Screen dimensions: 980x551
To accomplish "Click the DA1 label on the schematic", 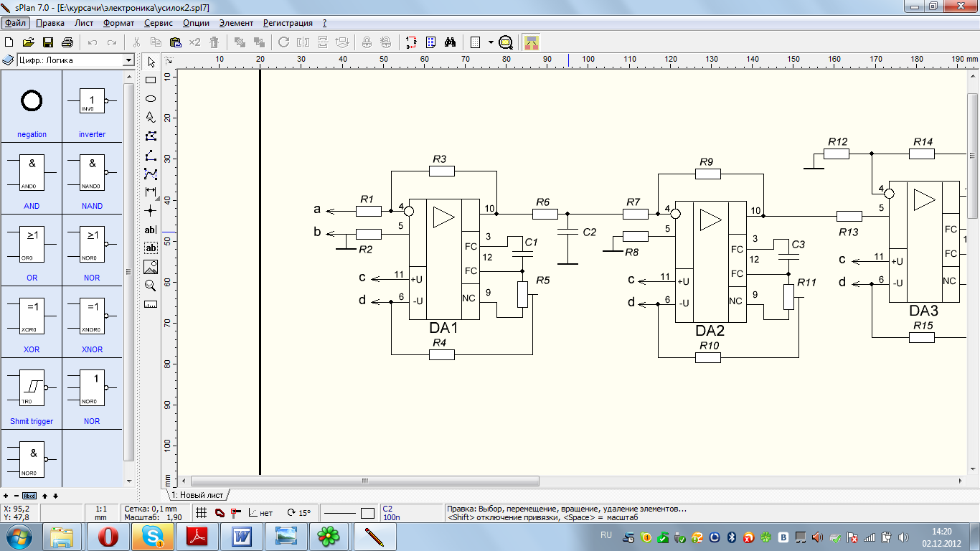I will click(443, 329).
